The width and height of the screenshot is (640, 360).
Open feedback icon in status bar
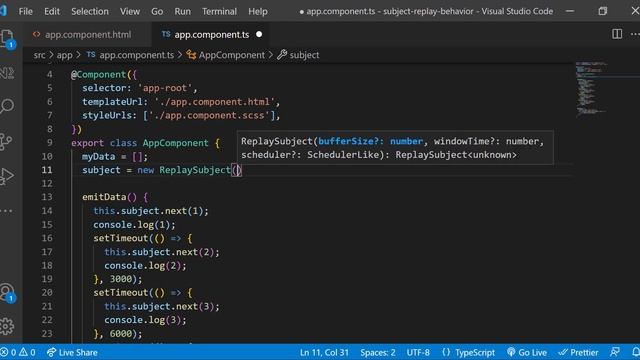point(615,352)
